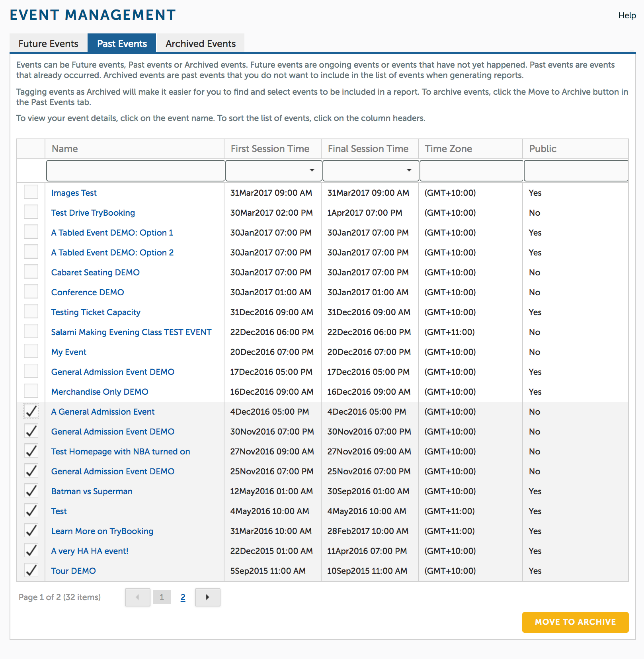Screen dimensions: 644x659
Task: Tick A Tabled Event DEMO: Option 1 checkbox
Action: 31,232
